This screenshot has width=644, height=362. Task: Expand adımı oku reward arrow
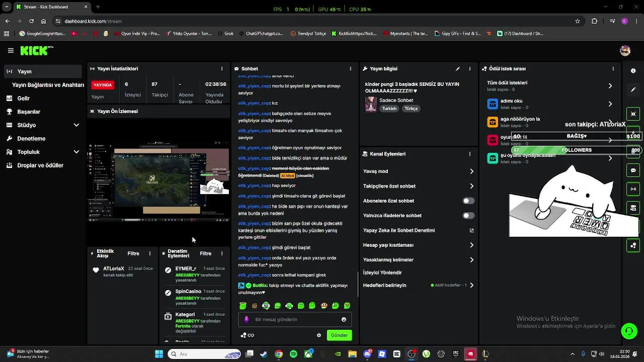pyautogui.click(x=610, y=104)
